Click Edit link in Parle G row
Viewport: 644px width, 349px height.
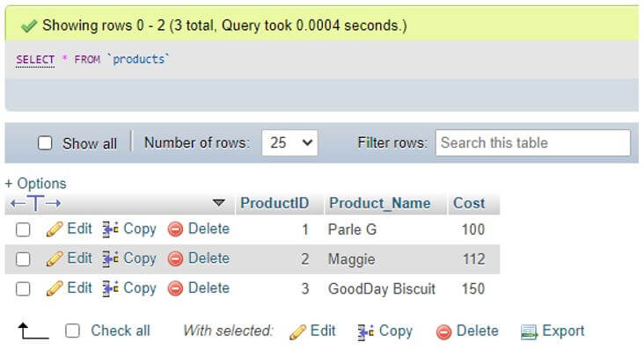79,229
